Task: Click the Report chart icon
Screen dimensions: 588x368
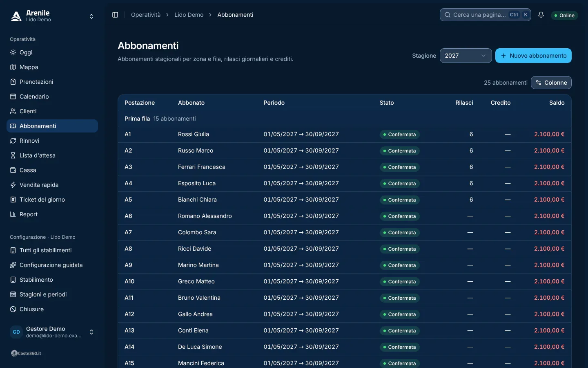Action: pyautogui.click(x=13, y=214)
